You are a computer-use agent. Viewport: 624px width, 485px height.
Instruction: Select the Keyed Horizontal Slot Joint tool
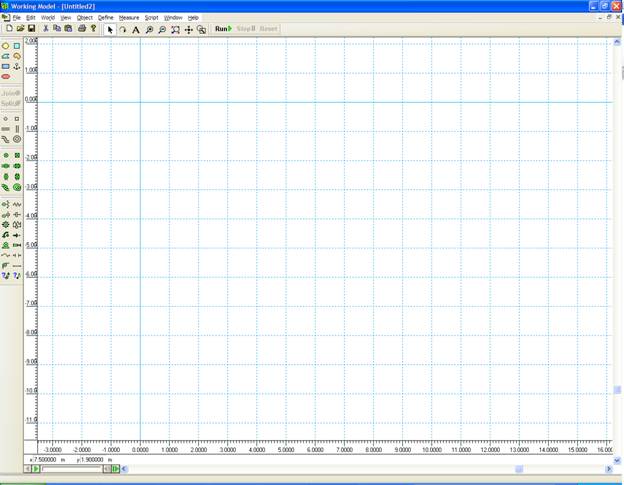coord(17,166)
